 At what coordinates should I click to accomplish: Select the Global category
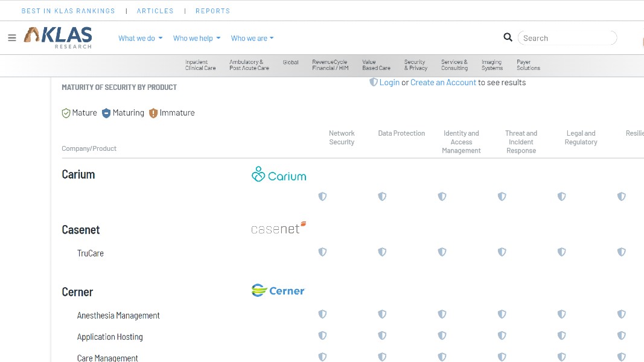[x=291, y=62]
